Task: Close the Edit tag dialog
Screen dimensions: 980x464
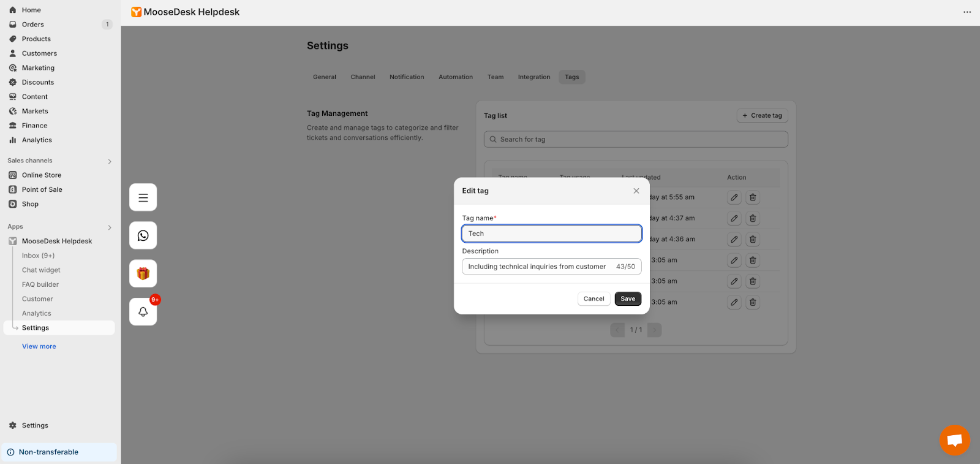Action: click(x=636, y=191)
